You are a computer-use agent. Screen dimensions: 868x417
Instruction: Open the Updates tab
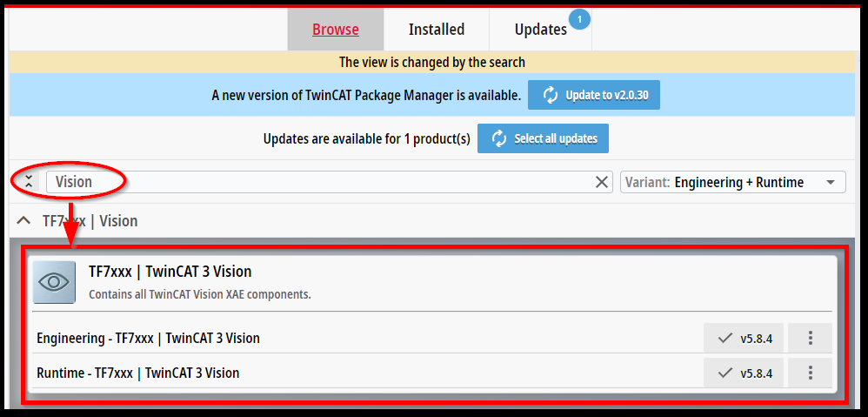pyautogui.click(x=540, y=30)
